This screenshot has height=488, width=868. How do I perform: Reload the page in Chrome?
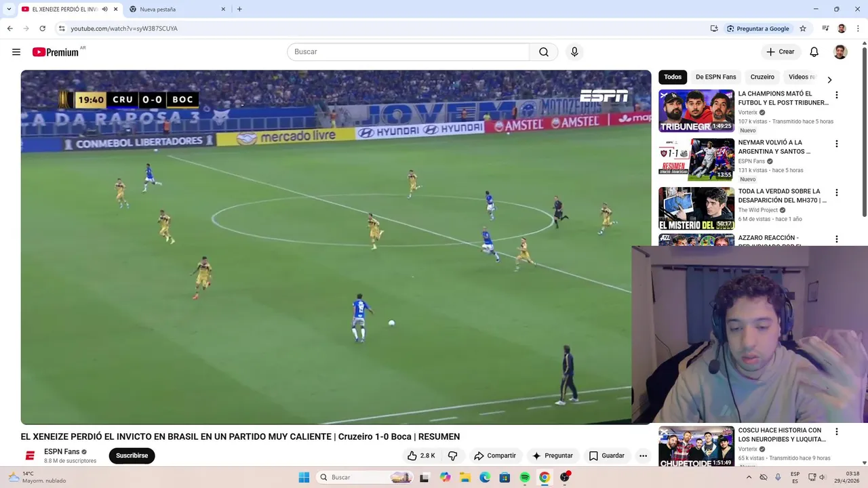42,28
